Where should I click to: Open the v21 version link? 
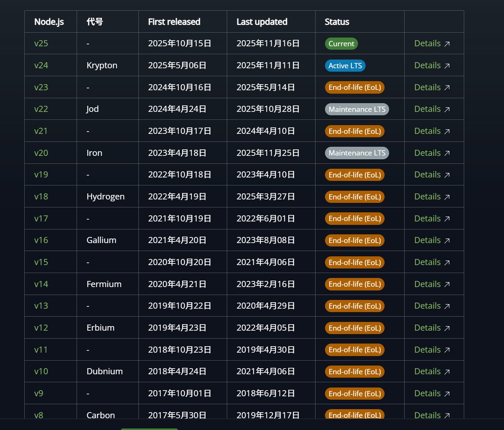click(x=41, y=131)
